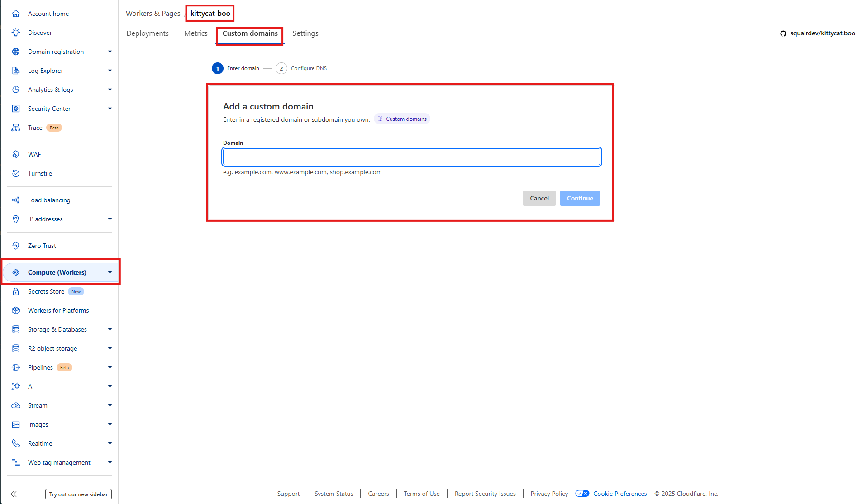
Task: Click the Secrets Store lock icon
Action: pyautogui.click(x=16, y=291)
